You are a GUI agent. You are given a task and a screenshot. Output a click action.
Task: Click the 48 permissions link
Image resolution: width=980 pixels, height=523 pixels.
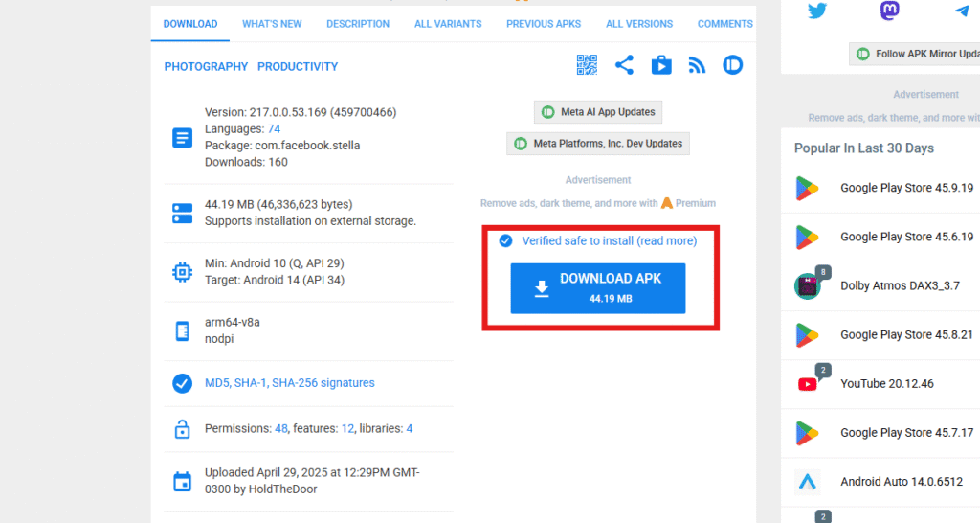pos(281,428)
